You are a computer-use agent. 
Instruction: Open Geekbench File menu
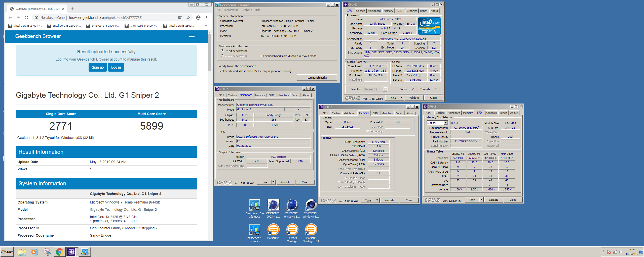click(x=218, y=10)
